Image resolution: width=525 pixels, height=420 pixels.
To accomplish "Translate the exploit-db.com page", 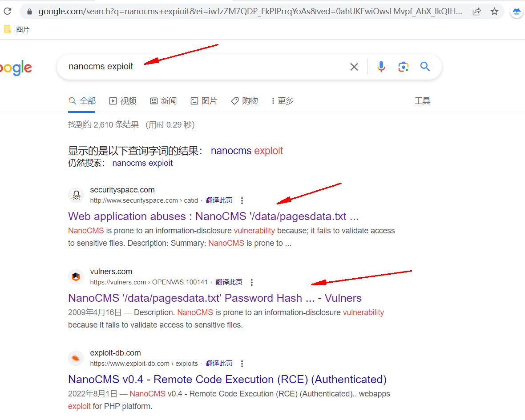I will (x=219, y=364).
